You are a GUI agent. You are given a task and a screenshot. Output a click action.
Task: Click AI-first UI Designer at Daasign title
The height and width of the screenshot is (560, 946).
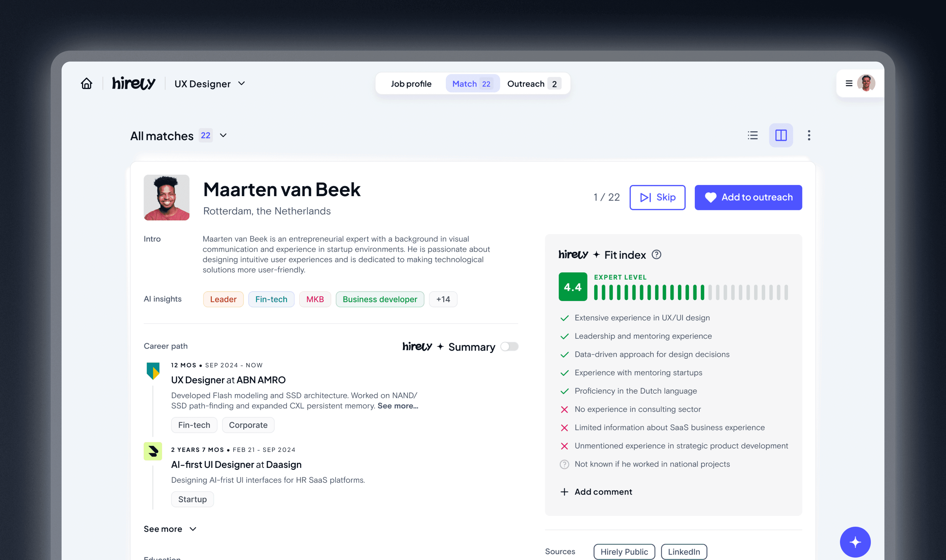[236, 464]
